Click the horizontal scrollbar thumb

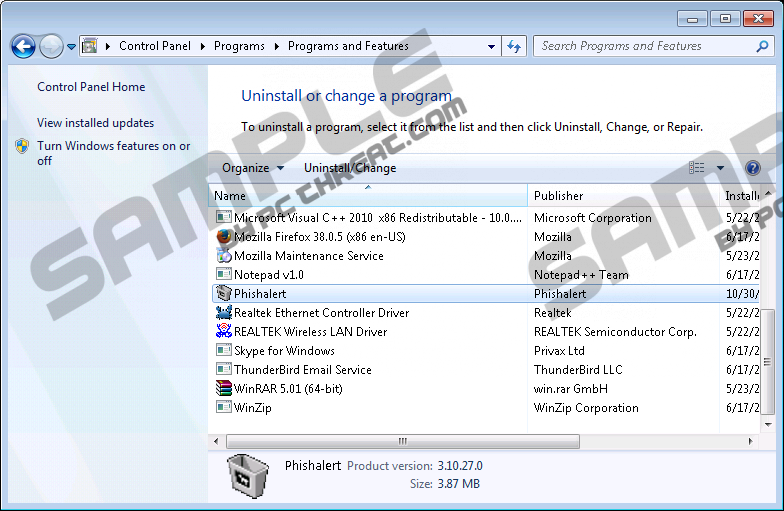pyautogui.click(x=402, y=441)
